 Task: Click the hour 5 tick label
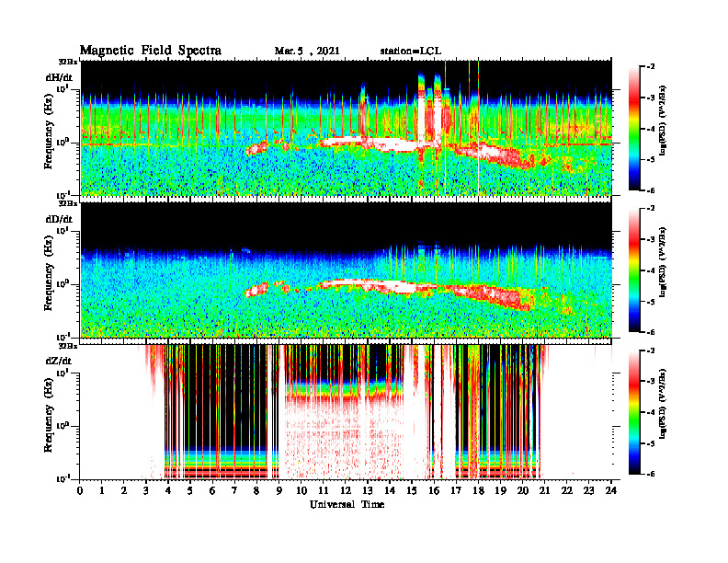[x=191, y=490]
